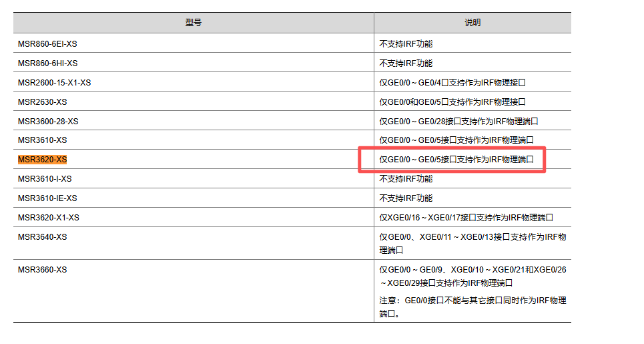Select the MSR3640-XS model cell
Image resolution: width=644 pixels, height=344 pixels.
coord(194,243)
